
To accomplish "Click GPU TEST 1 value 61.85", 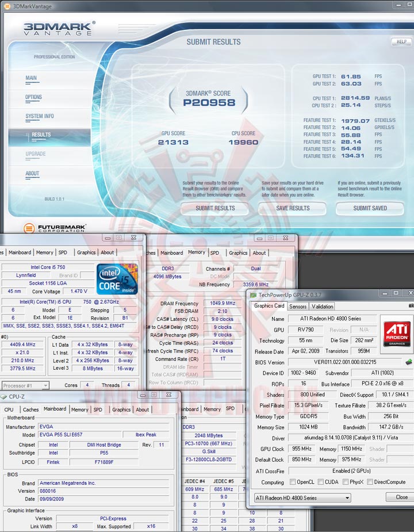I will (351, 76).
